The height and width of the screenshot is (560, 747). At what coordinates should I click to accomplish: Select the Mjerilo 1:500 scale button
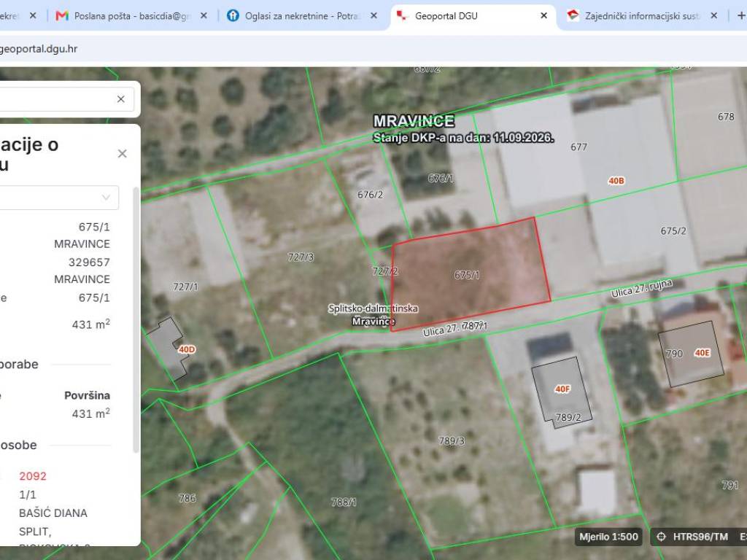608,537
